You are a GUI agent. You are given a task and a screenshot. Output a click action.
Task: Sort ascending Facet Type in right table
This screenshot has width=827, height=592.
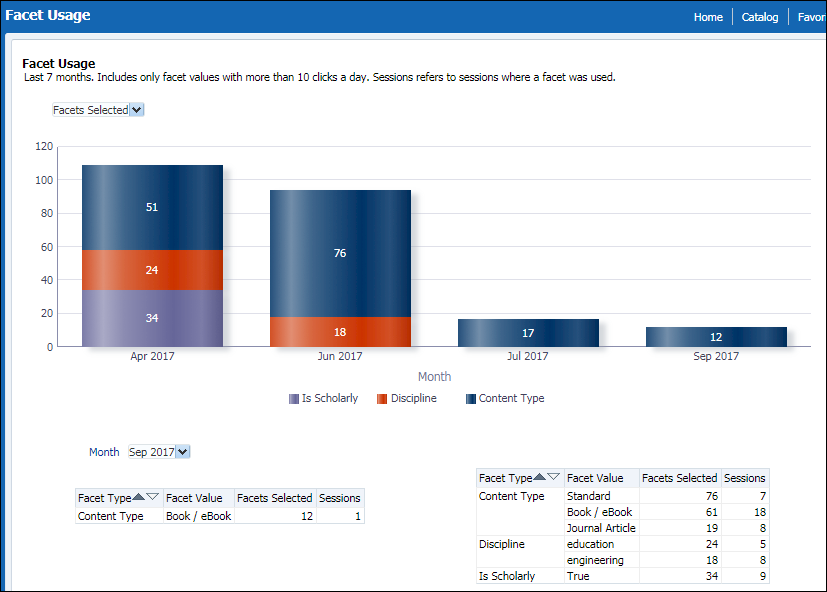(540, 478)
